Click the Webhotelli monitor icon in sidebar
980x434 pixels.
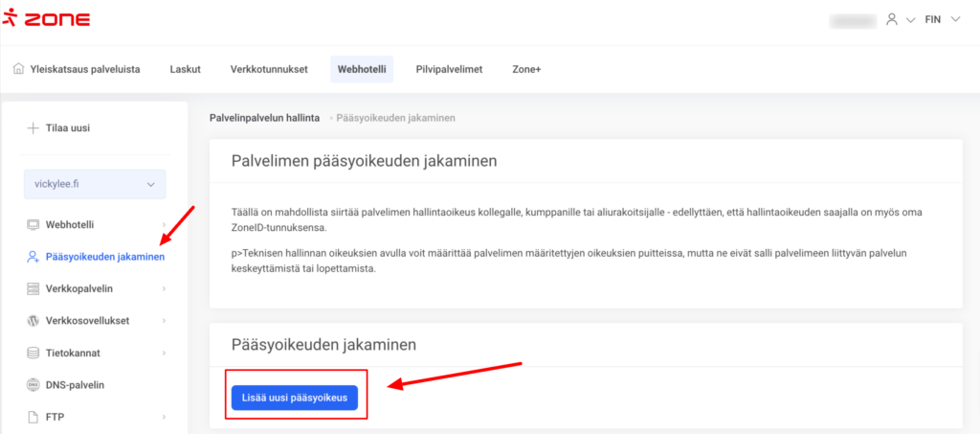tap(33, 224)
